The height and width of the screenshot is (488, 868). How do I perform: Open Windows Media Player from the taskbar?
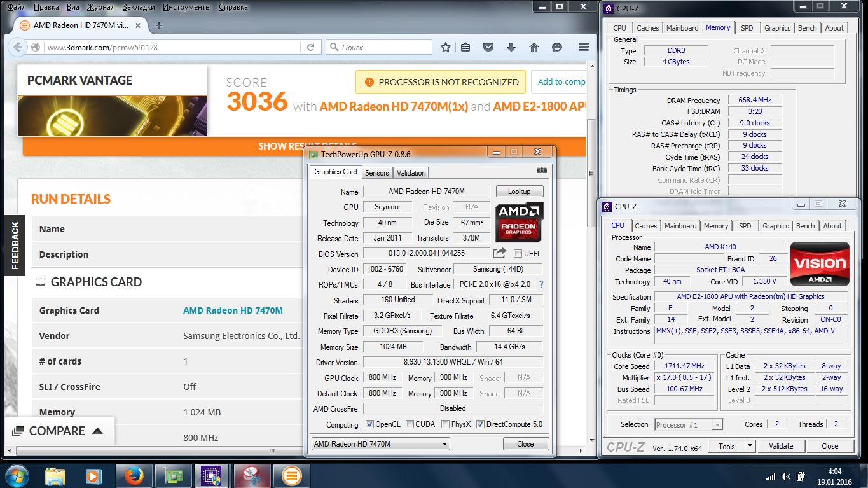94,475
